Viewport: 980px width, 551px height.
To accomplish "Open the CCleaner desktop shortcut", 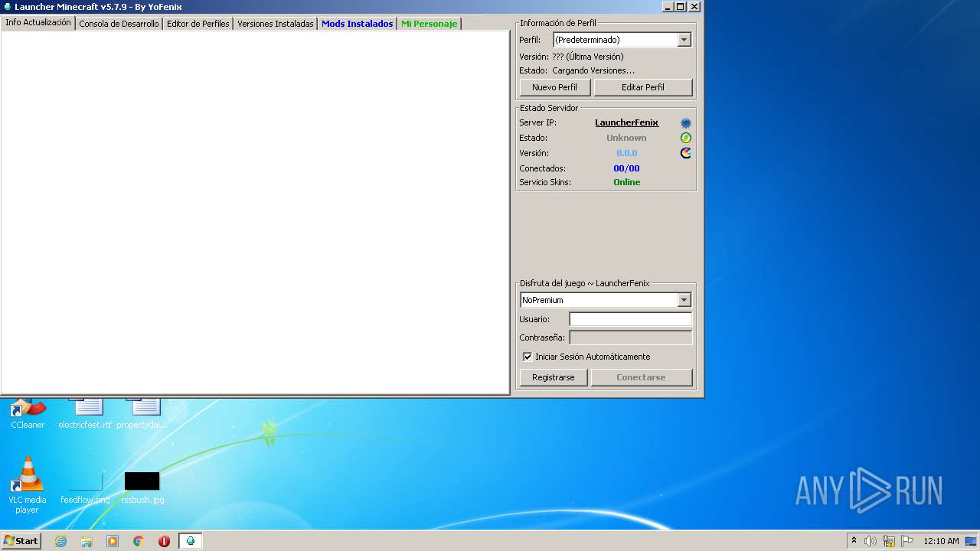I will point(28,414).
